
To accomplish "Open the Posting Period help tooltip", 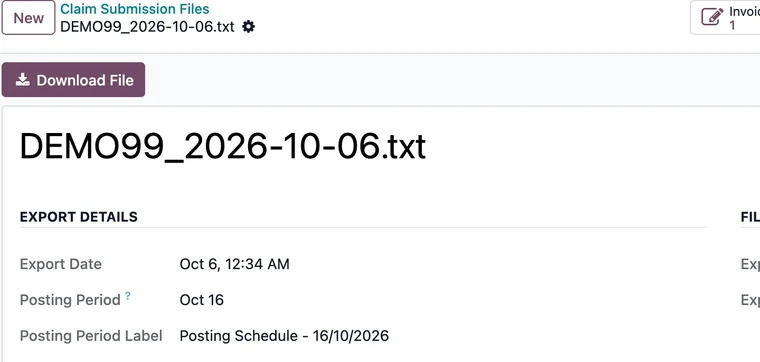I will point(128,295).
